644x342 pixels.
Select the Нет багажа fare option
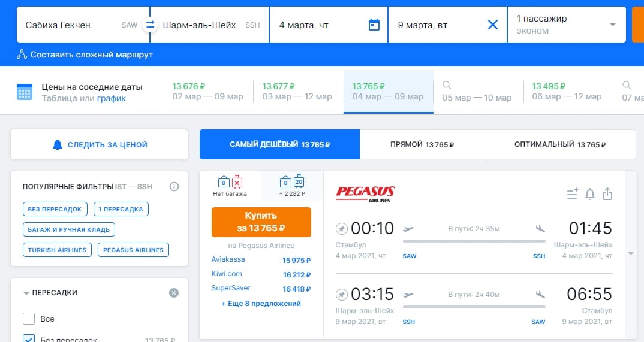coord(230,186)
